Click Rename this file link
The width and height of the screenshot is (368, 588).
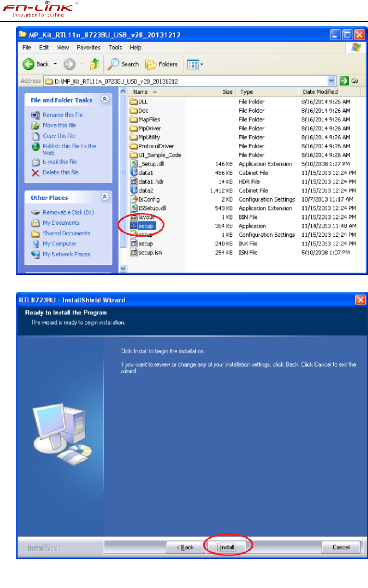63,115
